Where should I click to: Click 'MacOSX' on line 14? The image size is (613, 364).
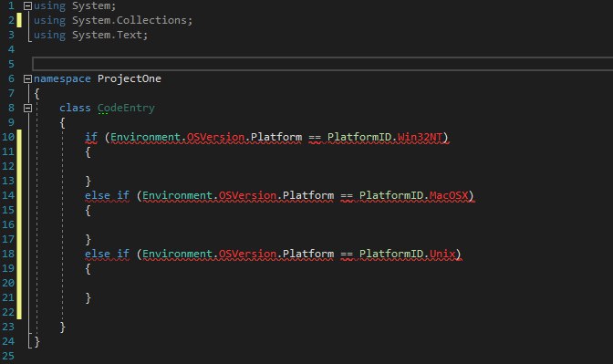tap(449, 195)
